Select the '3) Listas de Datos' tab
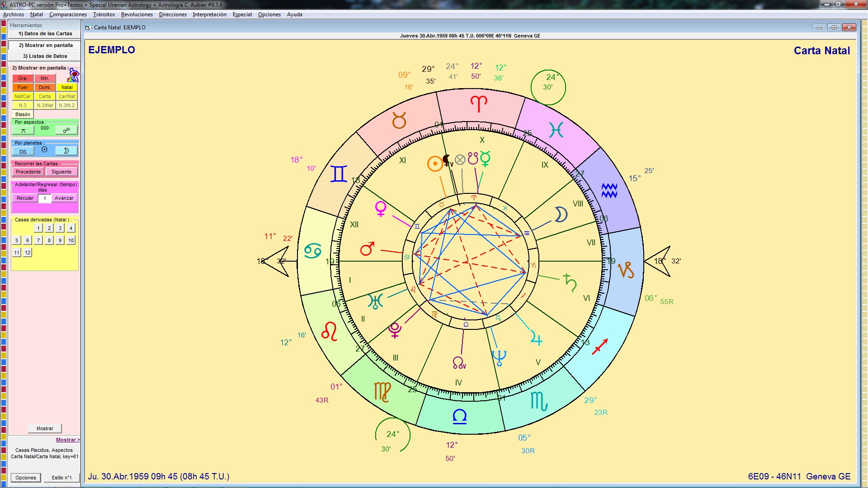 (45, 56)
